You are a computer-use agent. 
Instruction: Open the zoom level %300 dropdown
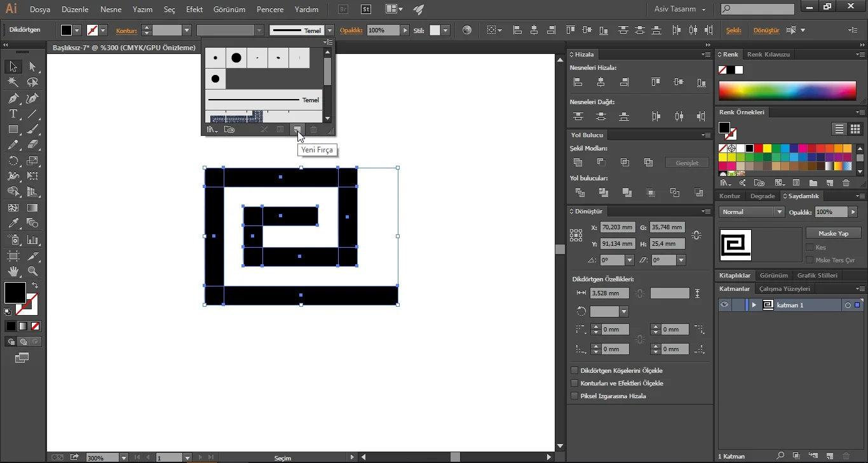tap(124, 457)
